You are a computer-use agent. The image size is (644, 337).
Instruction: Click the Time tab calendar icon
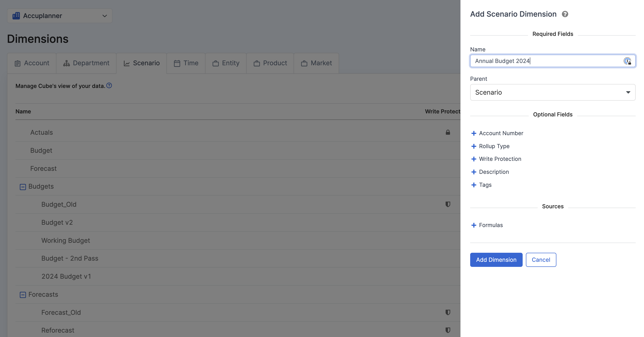[x=177, y=63]
